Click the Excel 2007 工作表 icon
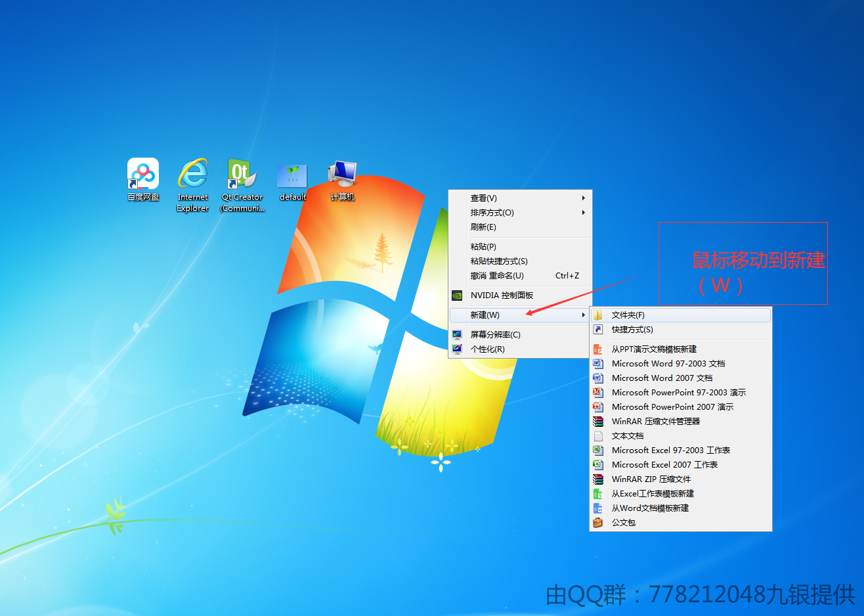Image resolution: width=864 pixels, height=616 pixels. click(598, 465)
